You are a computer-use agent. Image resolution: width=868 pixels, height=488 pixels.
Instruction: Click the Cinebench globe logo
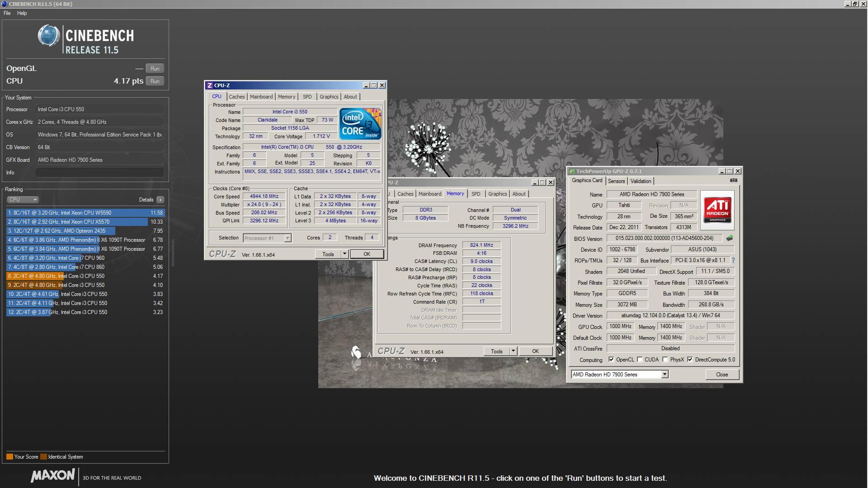pos(49,36)
